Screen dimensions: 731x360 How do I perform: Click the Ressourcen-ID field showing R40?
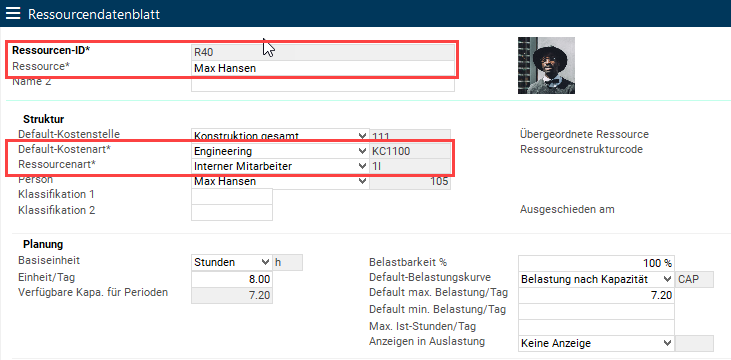pyautogui.click(x=323, y=52)
